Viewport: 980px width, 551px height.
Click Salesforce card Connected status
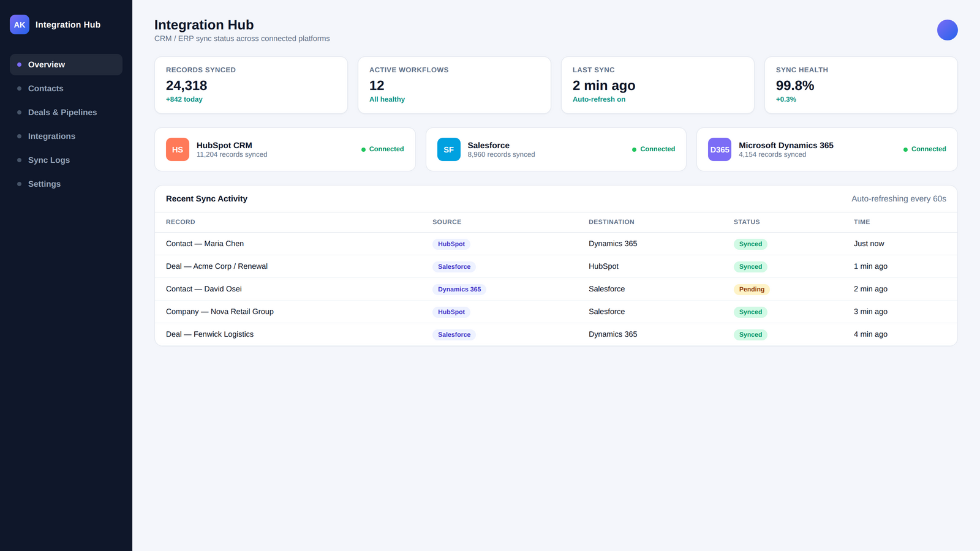point(654,149)
